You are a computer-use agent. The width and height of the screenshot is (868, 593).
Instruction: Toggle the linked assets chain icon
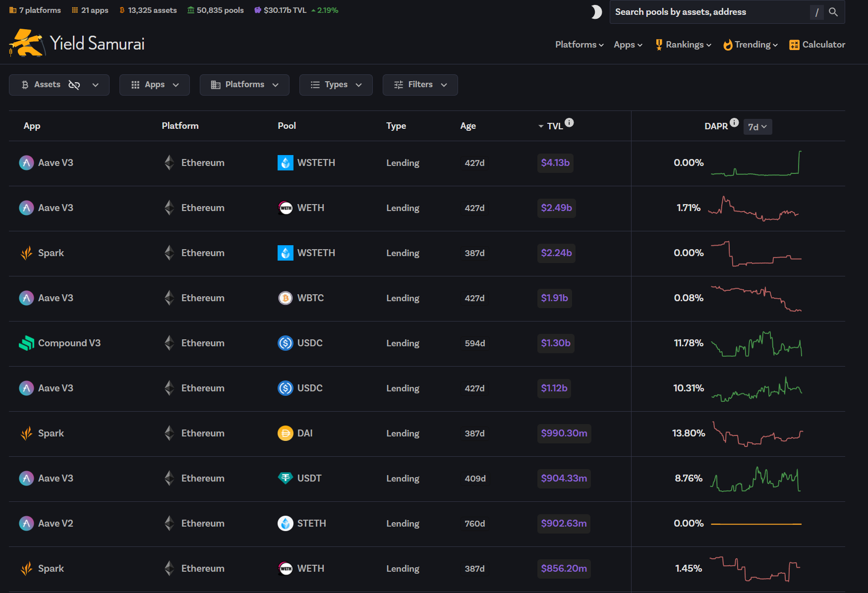(74, 85)
